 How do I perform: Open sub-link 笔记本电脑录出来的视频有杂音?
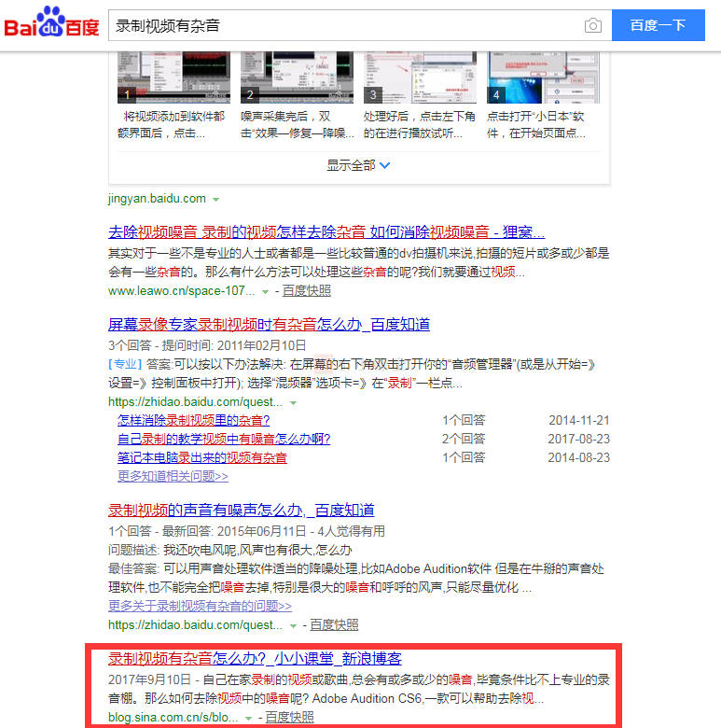coord(201,457)
